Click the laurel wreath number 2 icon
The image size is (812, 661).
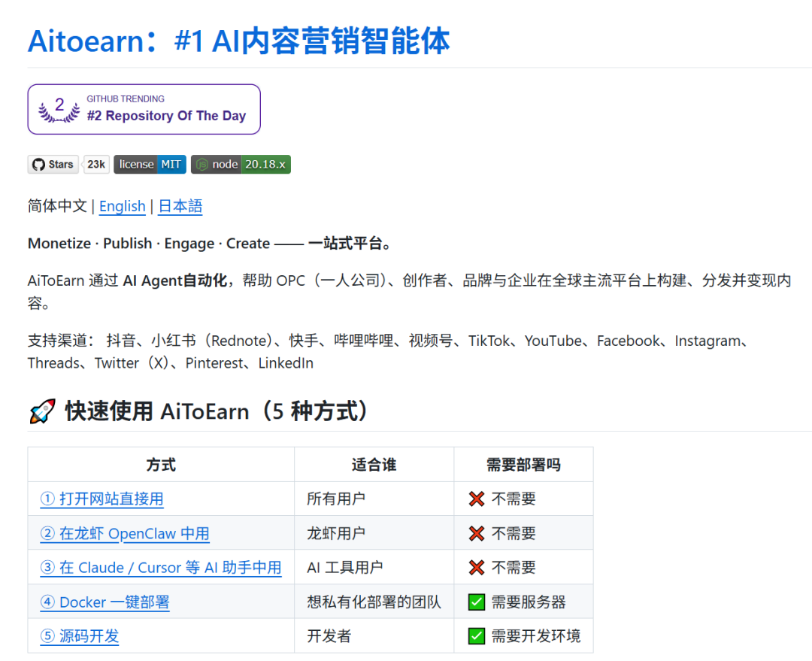(x=59, y=109)
